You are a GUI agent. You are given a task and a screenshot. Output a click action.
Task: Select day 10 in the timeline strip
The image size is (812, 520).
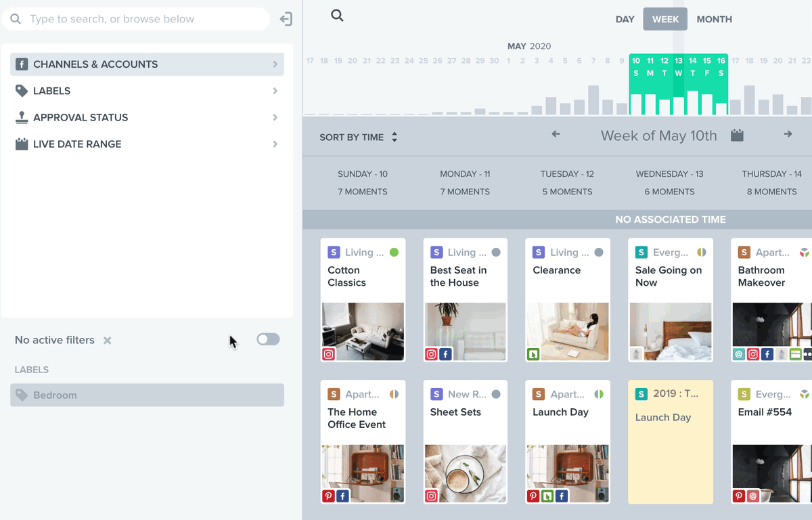636,85
